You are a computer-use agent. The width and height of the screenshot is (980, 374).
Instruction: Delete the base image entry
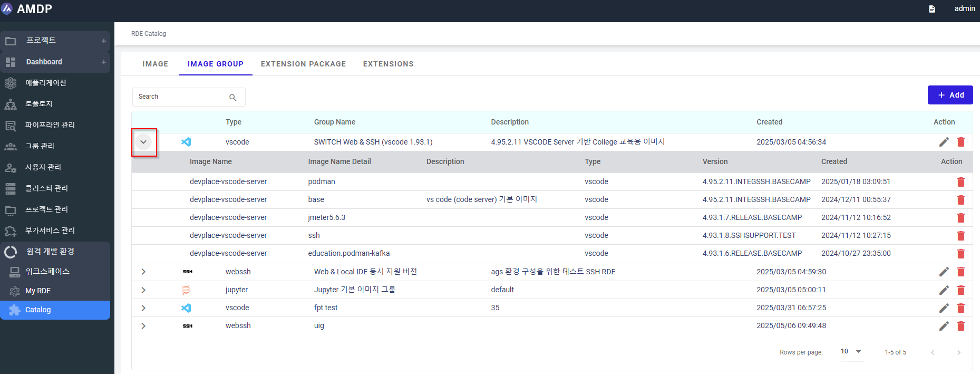(961, 200)
